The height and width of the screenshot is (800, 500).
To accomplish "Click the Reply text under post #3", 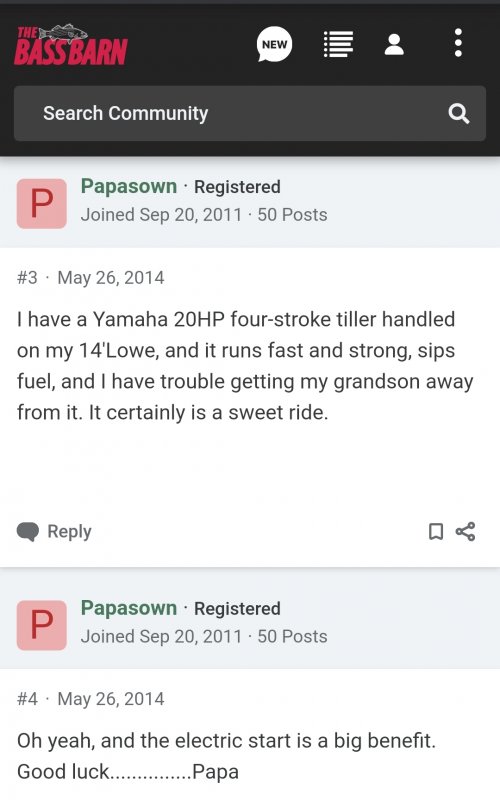I will 69,532.
